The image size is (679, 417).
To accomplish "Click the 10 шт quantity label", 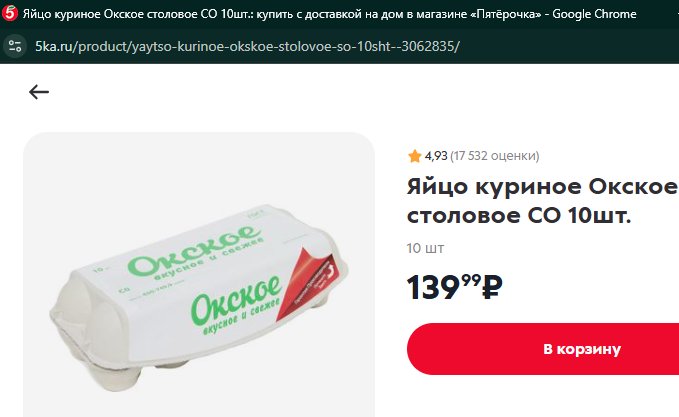I will click(425, 248).
